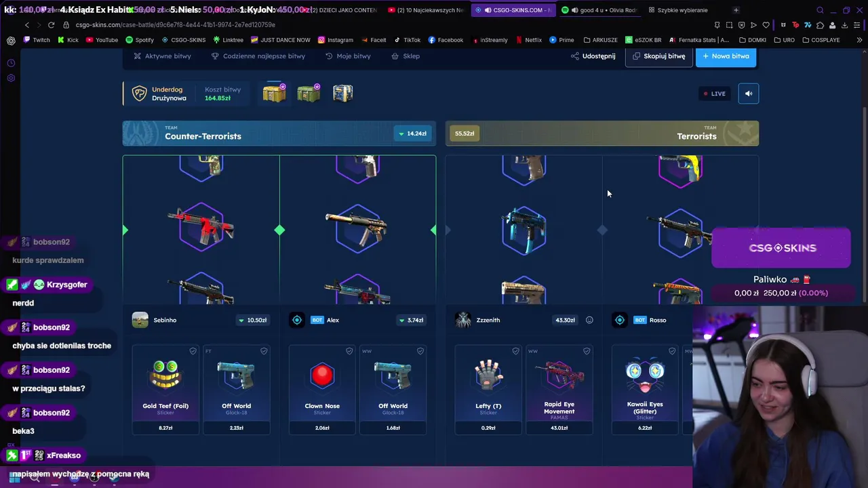Show more bookmarks with the overflow chevron
868x488 pixels.
pos(860,40)
